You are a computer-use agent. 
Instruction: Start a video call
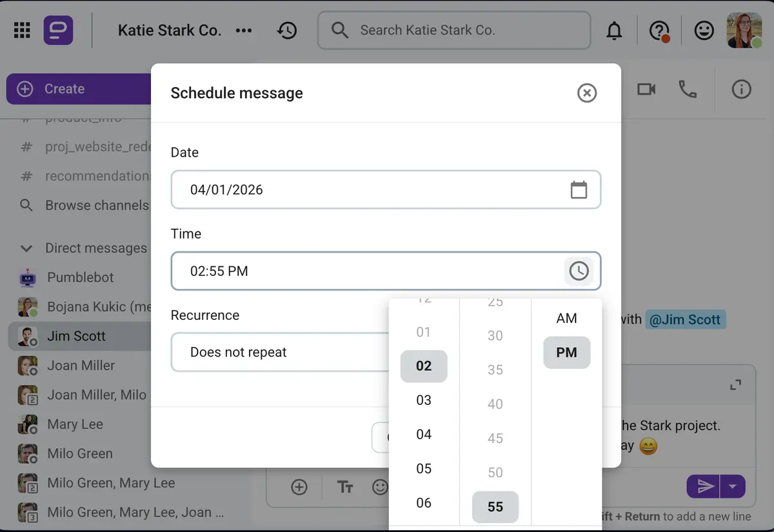coord(646,90)
